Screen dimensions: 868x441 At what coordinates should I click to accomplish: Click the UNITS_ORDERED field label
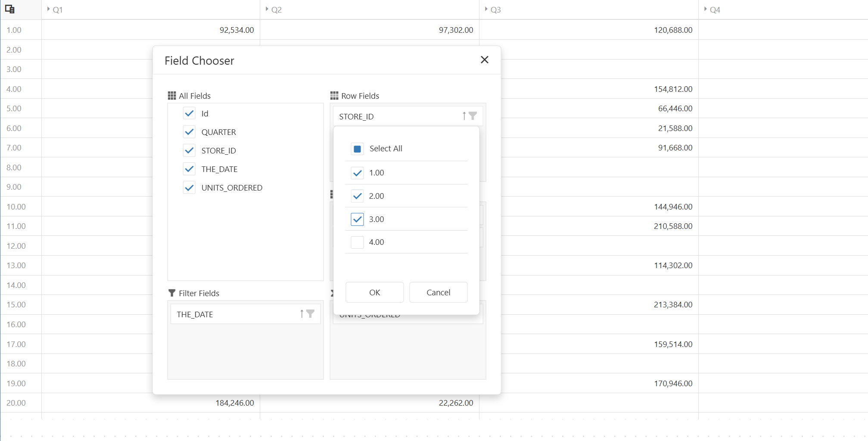click(232, 188)
